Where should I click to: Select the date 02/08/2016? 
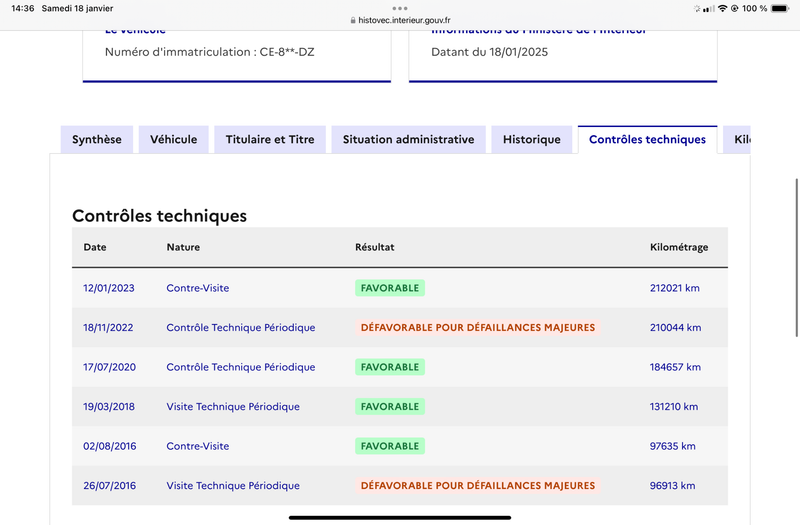click(x=110, y=446)
